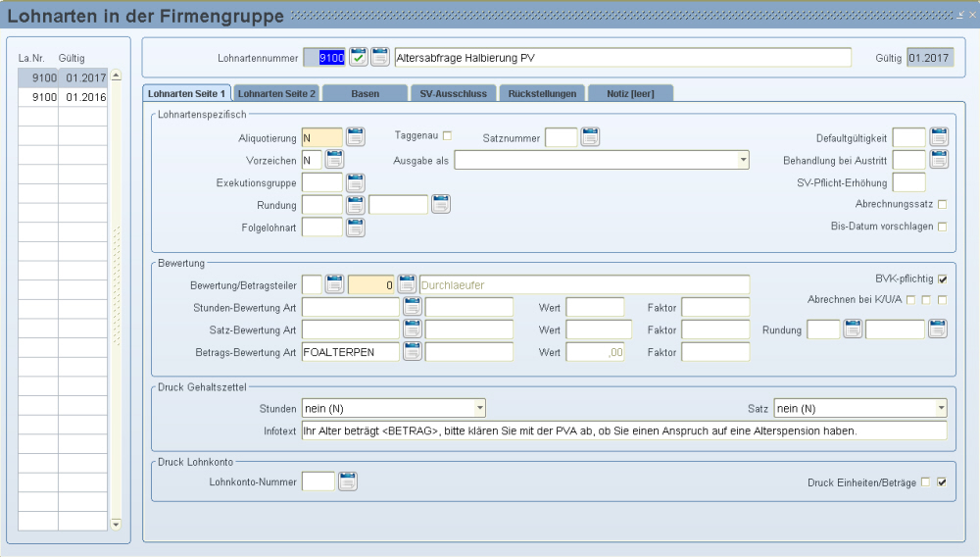Switch to Lohnarten Seite 1 tab
This screenshot has width=980, height=557.
pyautogui.click(x=186, y=93)
